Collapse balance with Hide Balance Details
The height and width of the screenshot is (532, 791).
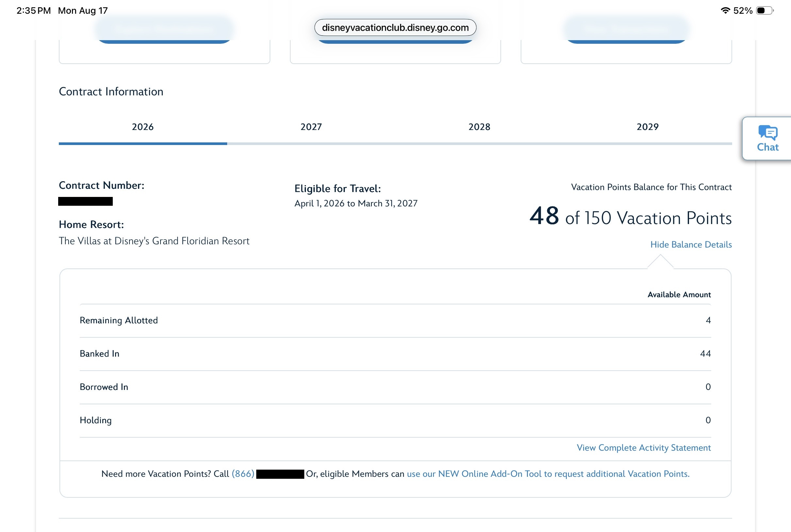(691, 245)
